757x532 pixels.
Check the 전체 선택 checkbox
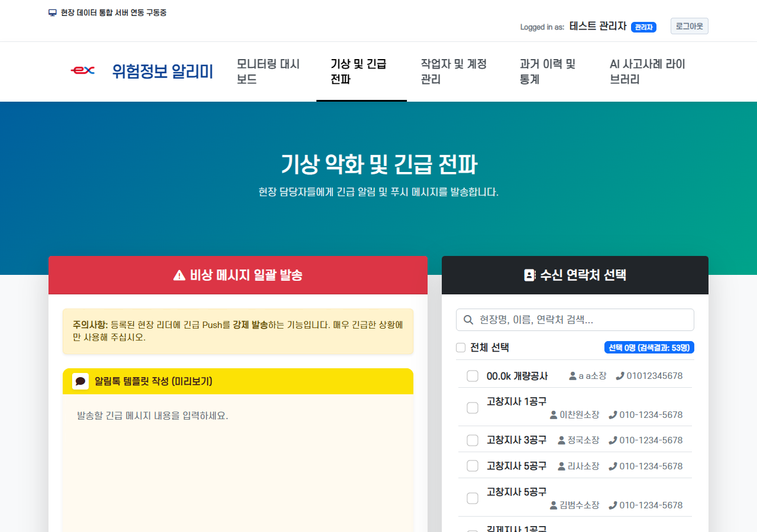pos(461,348)
